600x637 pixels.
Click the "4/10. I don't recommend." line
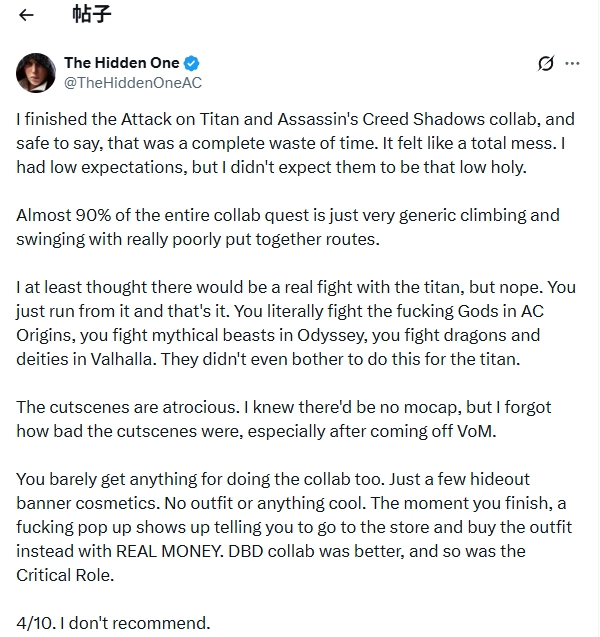[114, 623]
